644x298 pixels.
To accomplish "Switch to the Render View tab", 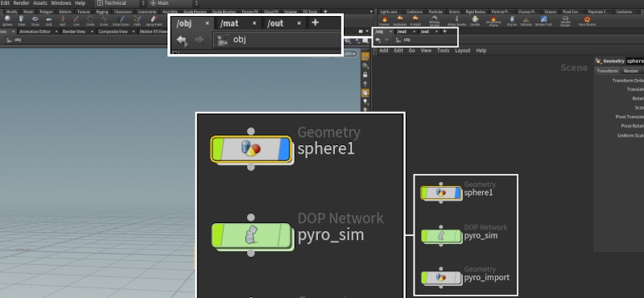I will point(74,31).
